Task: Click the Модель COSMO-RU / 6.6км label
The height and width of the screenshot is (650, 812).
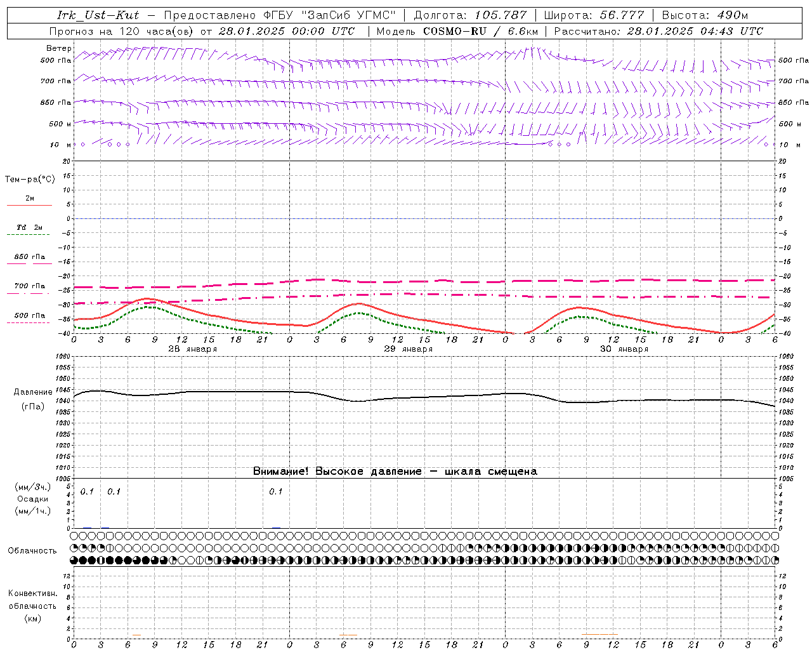Action: (x=457, y=31)
